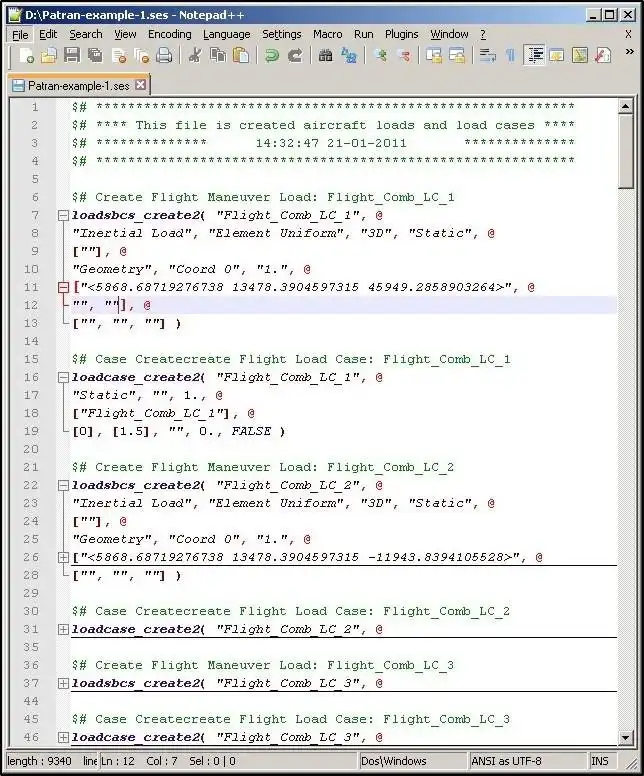This screenshot has width=644, height=776.
Task: Click the Save floppy disk icon
Action: coord(72,55)
